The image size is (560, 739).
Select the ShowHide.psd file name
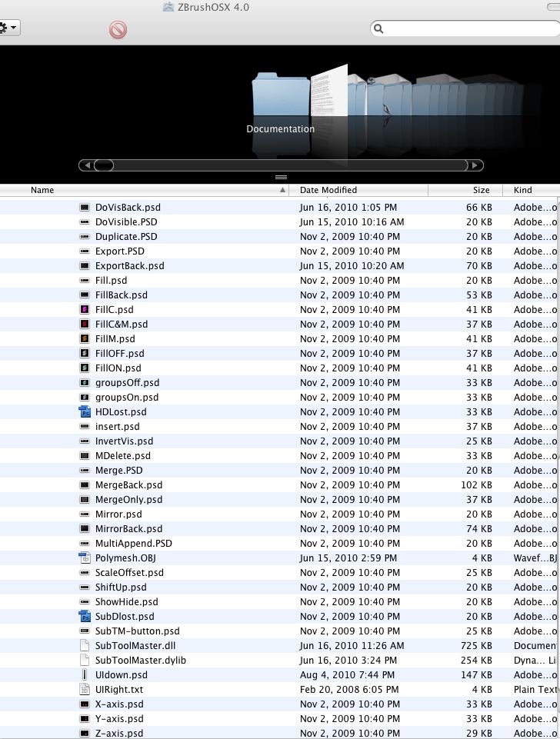[x=126, y=602]
